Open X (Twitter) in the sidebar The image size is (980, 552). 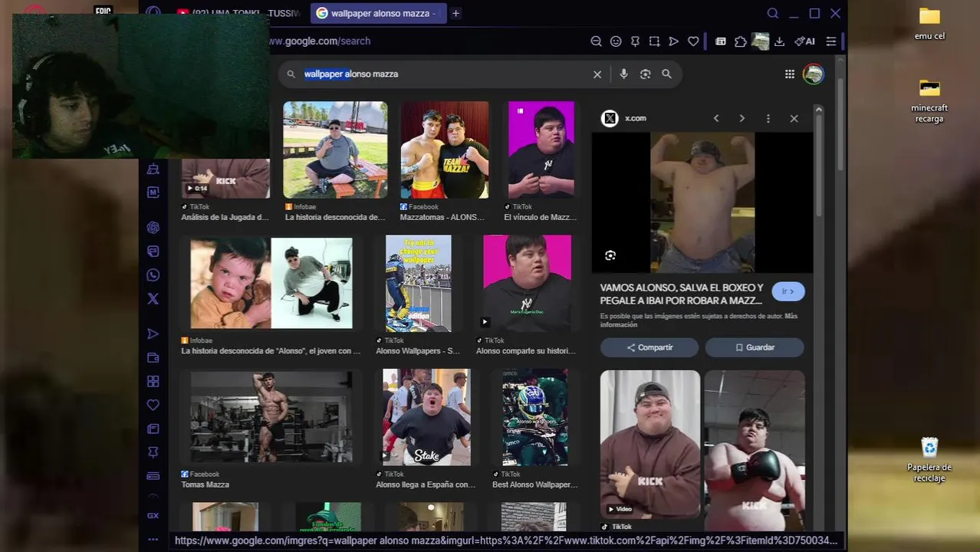click(153, 299)
